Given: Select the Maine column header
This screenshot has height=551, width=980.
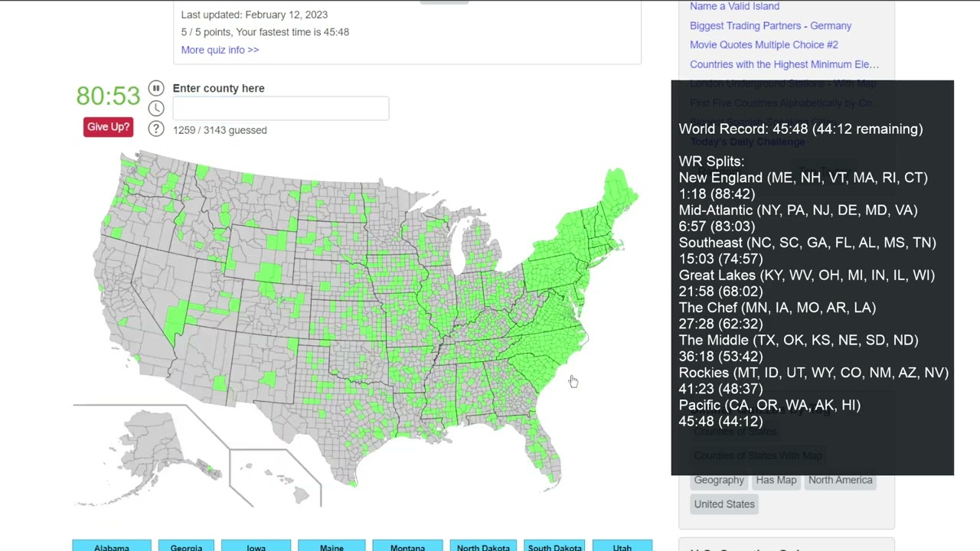Looking at the screenshot, I should coord(332,546).
